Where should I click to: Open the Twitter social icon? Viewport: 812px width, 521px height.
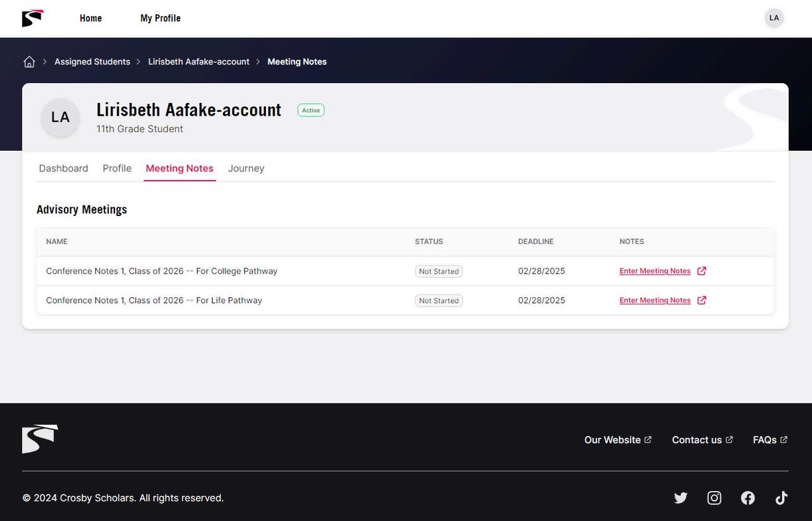680,498
